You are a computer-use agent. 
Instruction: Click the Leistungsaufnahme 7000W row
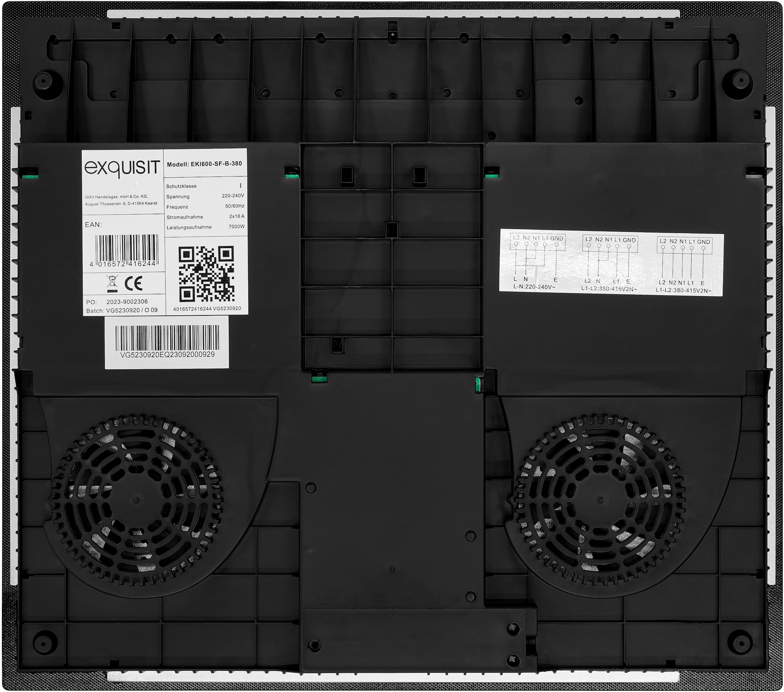(205, 227)
